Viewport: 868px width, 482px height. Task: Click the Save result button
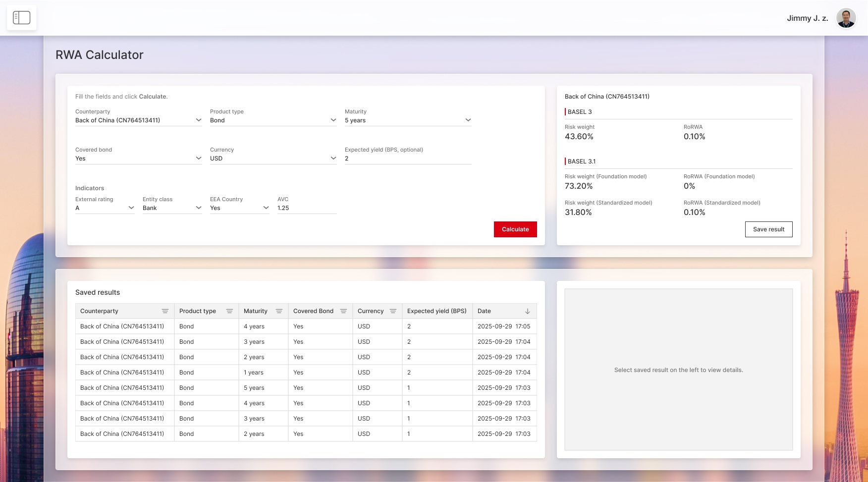coord(768,229)
